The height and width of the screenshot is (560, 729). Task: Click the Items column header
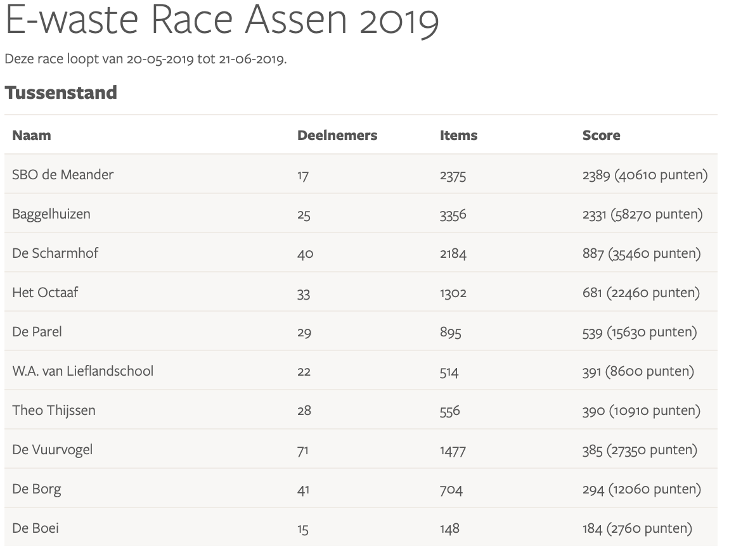[x=458, y=136]
